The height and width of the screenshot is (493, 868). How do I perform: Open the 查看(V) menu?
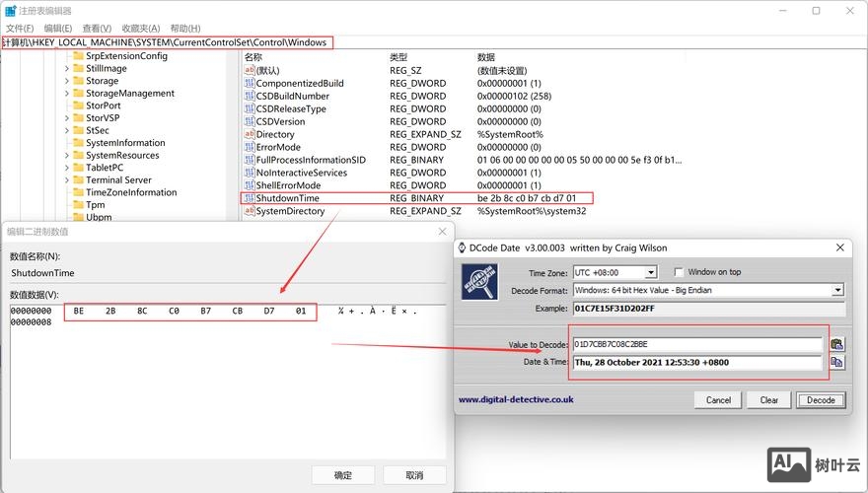tap(97, 29)
